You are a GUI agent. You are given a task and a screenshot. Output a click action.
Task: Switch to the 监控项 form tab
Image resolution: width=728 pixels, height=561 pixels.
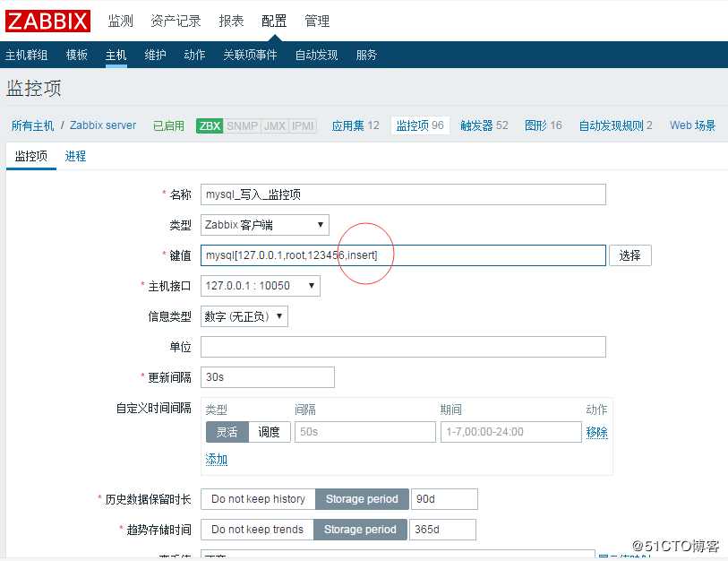point(31,156)
